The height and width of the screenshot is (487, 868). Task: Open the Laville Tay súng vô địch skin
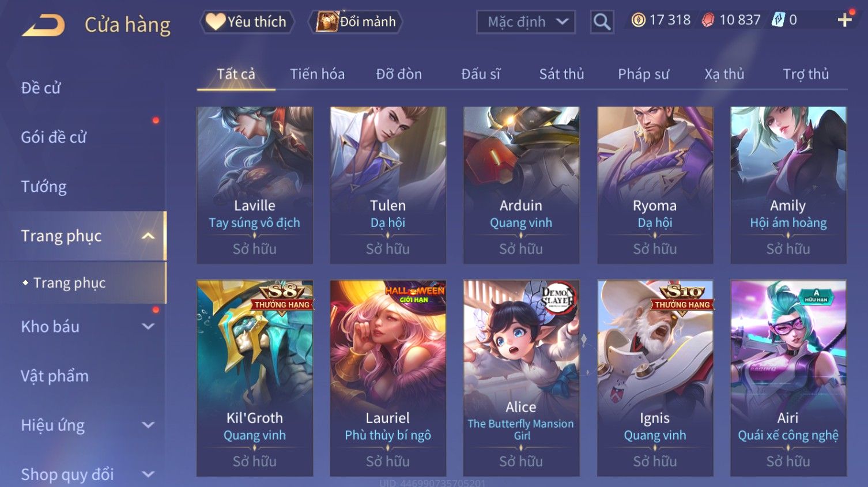pos(255,185)
